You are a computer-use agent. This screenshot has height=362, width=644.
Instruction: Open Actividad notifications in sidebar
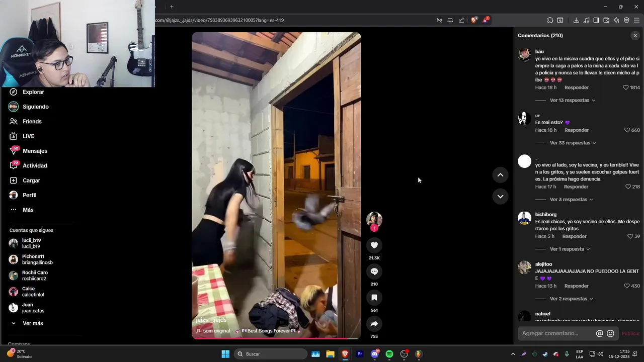click(35, 165)
